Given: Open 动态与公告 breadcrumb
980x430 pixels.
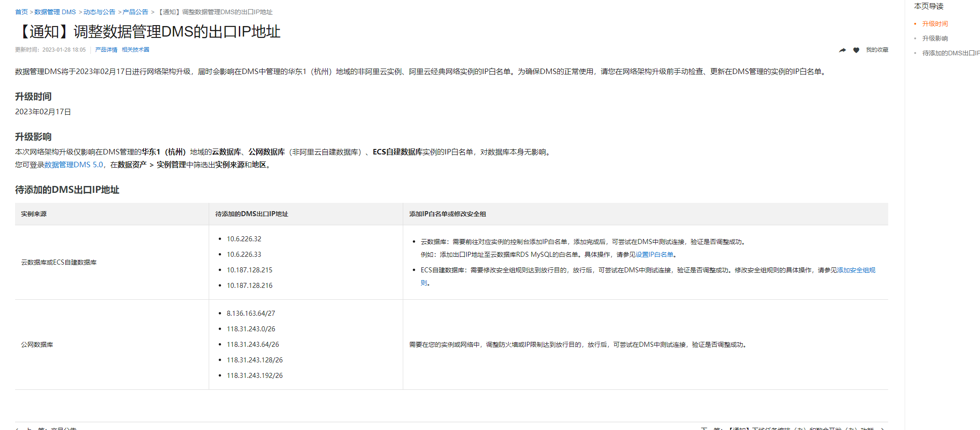Looking at the screenshot, I should [100, 12].
